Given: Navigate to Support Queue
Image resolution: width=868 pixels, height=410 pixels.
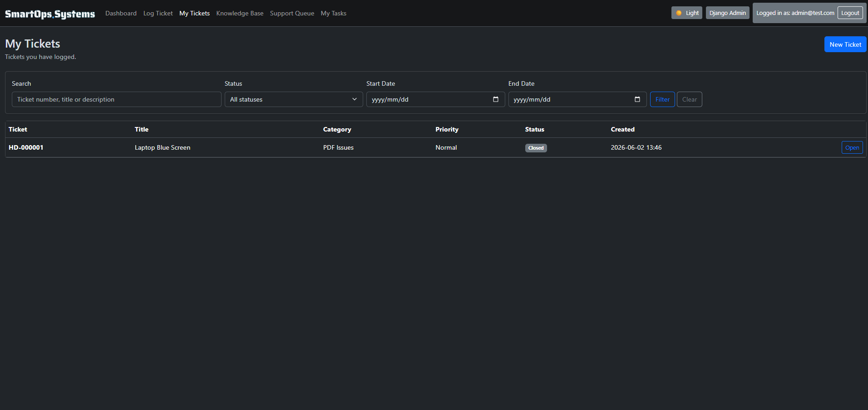Looking at the screenshot, I should (x=292, y=13).
